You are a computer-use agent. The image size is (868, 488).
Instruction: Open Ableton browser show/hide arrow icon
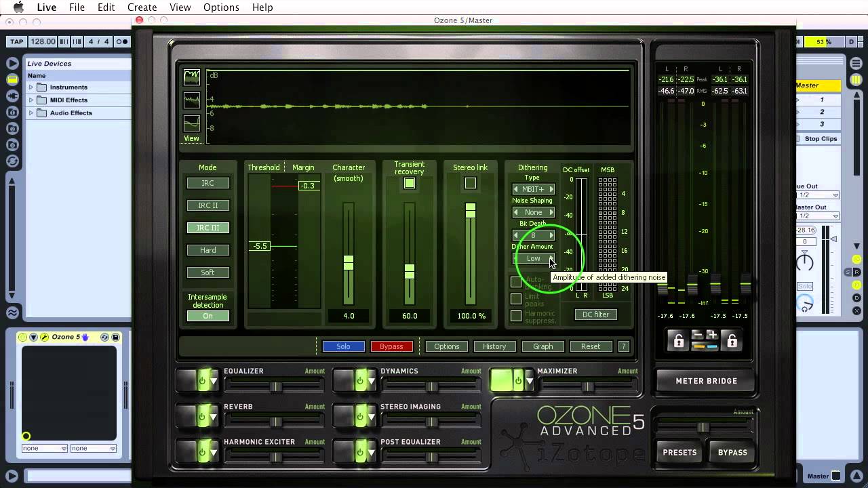tap(12, 63)
